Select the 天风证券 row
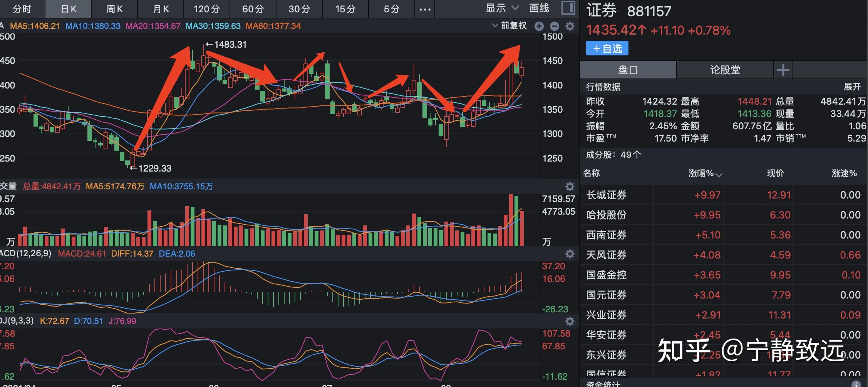The height and width of the screenshot is (387, 868). point(724,255)
